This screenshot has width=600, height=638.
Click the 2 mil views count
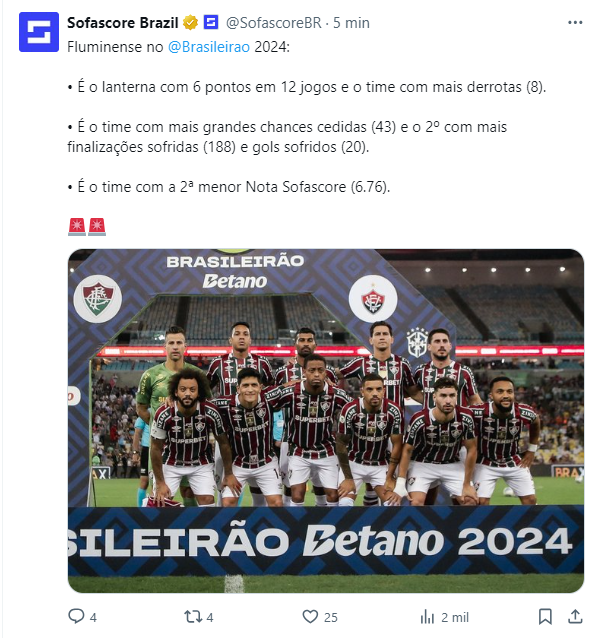tap(455, 618)
